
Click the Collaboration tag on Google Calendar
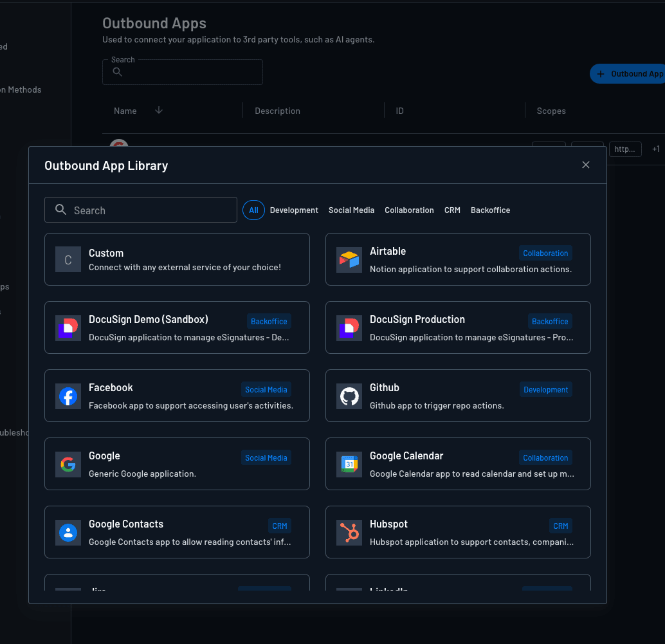point(545,458)
